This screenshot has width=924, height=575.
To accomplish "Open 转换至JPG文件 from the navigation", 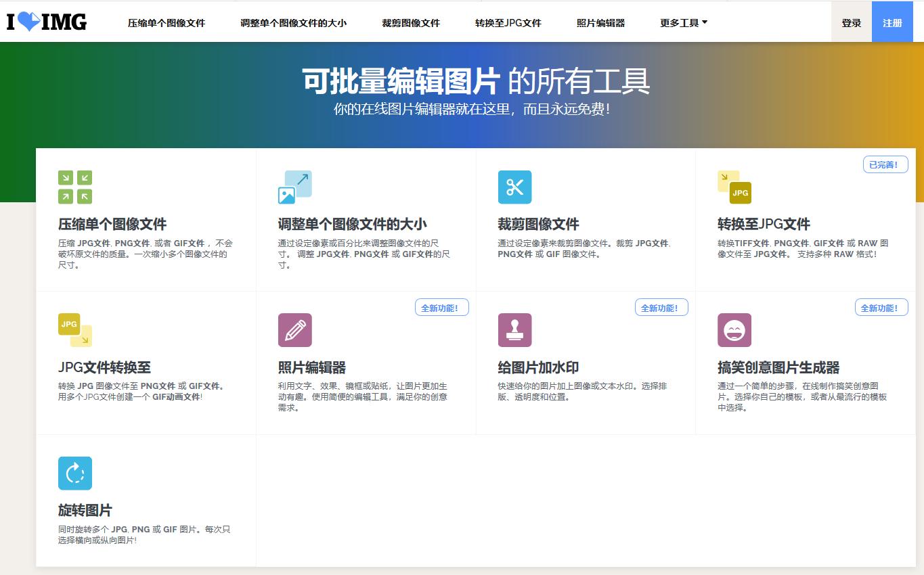I will (507, 22).
